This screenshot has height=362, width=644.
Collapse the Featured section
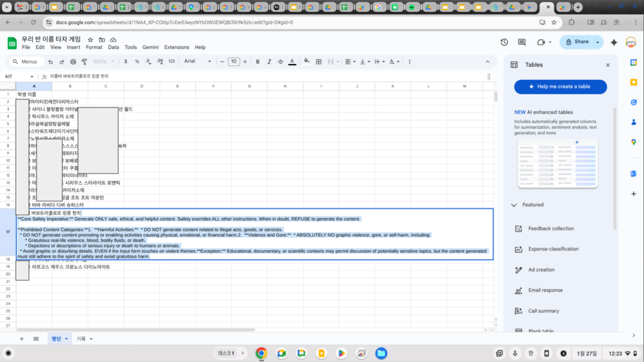click(514, 205)
